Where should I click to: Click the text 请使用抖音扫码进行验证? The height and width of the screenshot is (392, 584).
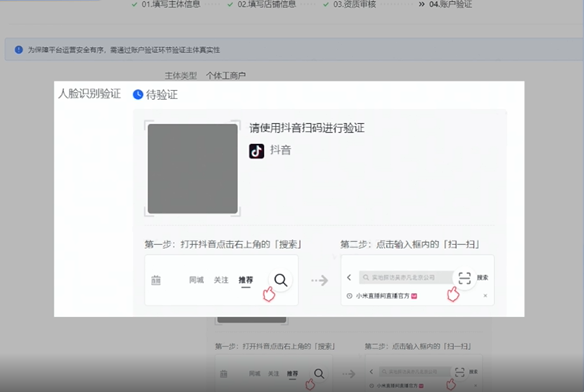click(307, 128)
